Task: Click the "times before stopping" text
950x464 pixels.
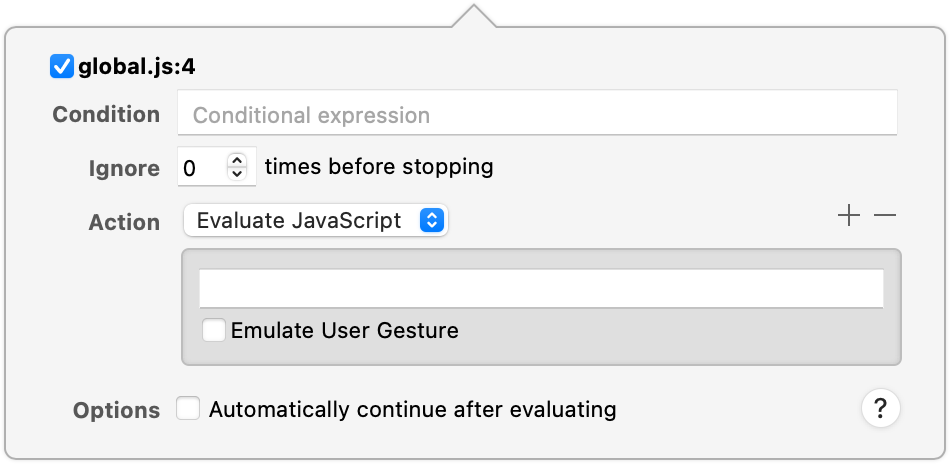Action: (x=379, y=166)
